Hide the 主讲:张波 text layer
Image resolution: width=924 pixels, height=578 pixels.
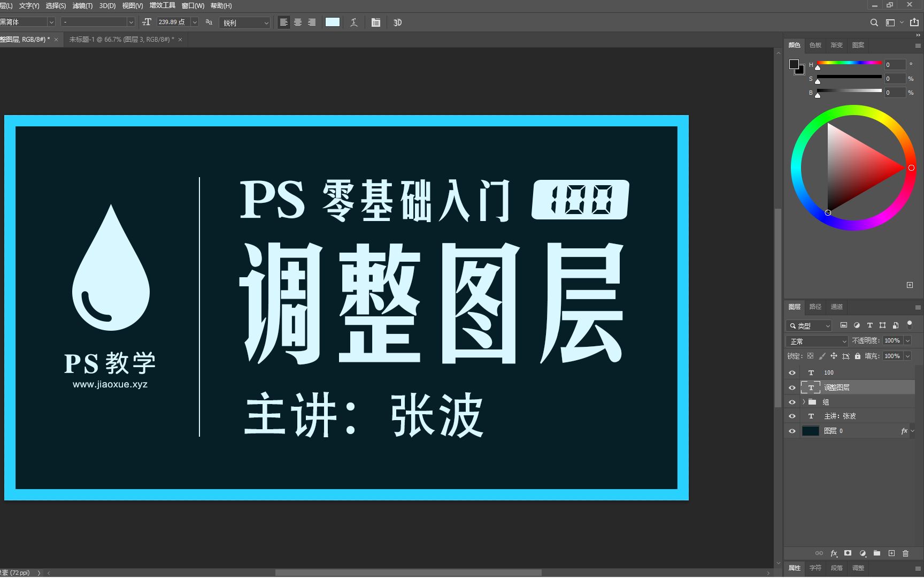792,416
